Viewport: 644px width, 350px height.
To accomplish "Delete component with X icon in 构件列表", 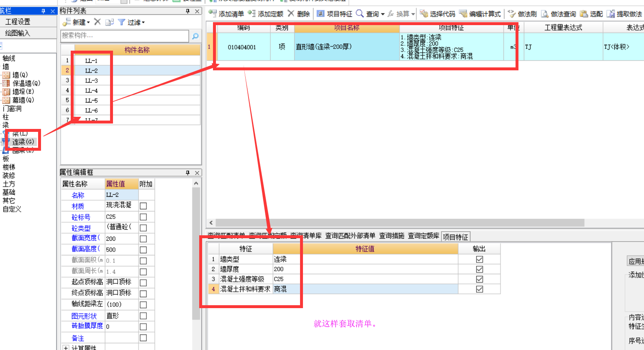I will [97, 22].
